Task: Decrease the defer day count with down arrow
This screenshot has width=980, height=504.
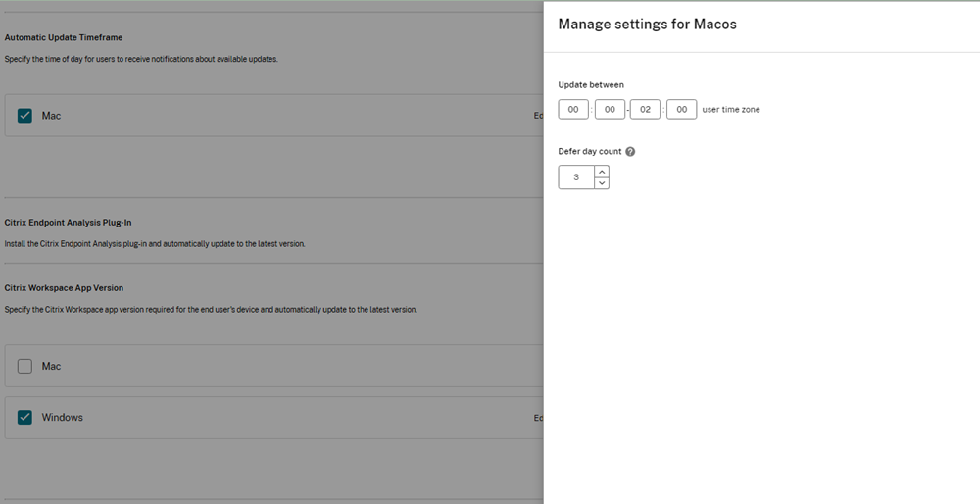Action: [602, 183]
